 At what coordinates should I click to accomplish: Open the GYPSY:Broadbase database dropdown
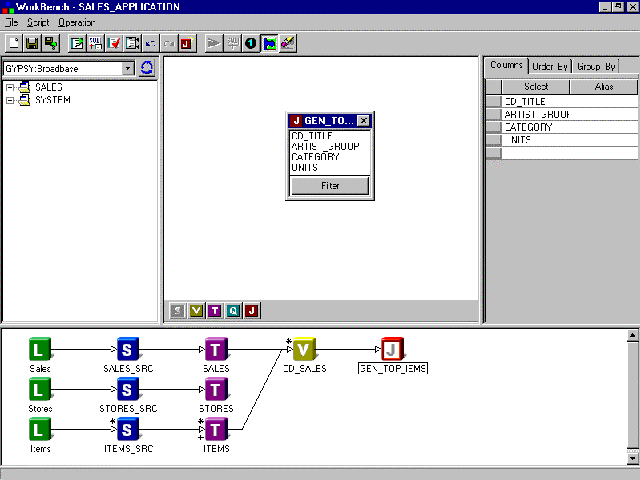128,68
